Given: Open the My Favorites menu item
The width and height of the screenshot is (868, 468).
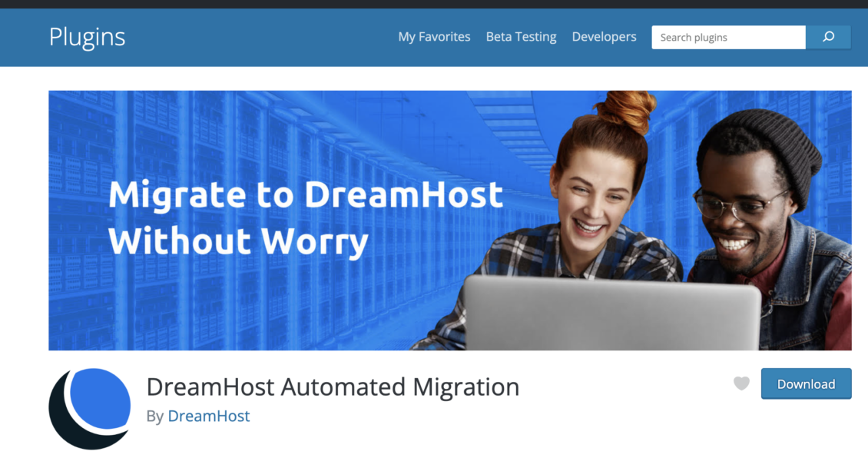Looking at the screenshot, I should coord(434,36).
